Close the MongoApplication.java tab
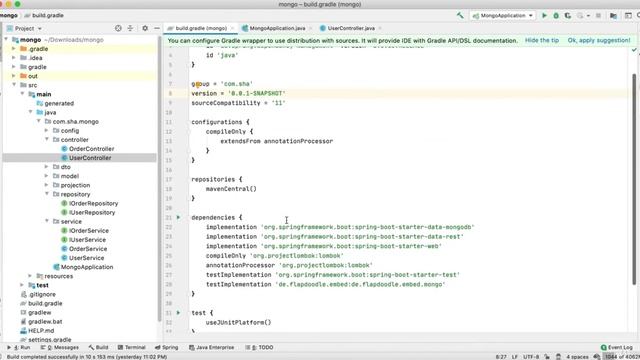640x360 pixels. [x=311, y=28]
